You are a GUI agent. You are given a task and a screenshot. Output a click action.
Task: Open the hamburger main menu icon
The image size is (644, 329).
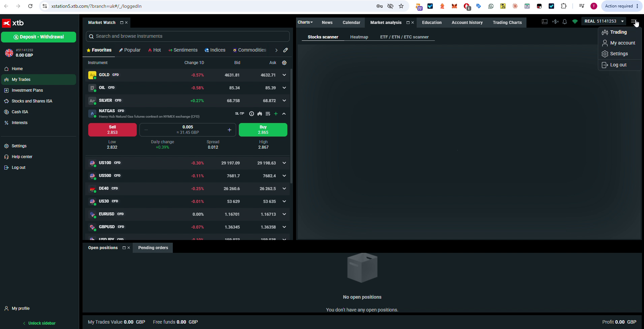pyautogui.click(x=634, y=22)
